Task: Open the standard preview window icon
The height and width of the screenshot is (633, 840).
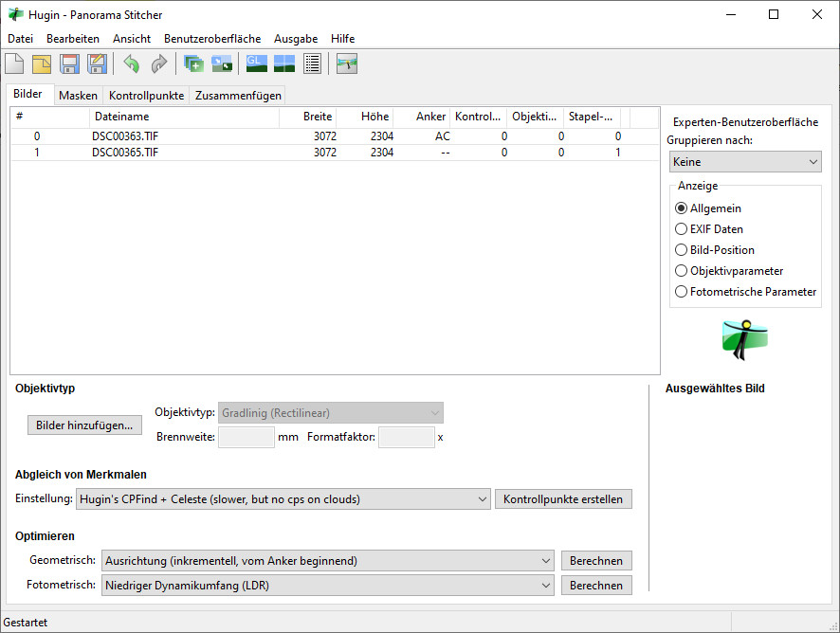Action: [x=284, y=63]
